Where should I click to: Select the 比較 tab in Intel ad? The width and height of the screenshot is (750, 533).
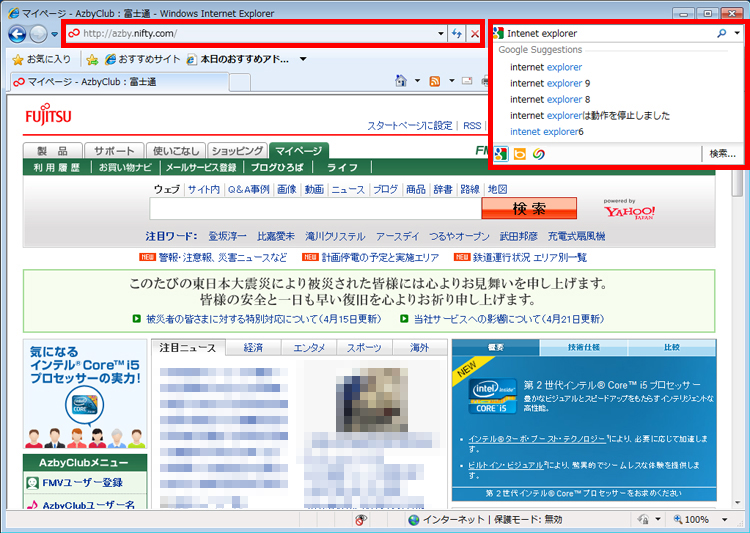click(672, 347)
